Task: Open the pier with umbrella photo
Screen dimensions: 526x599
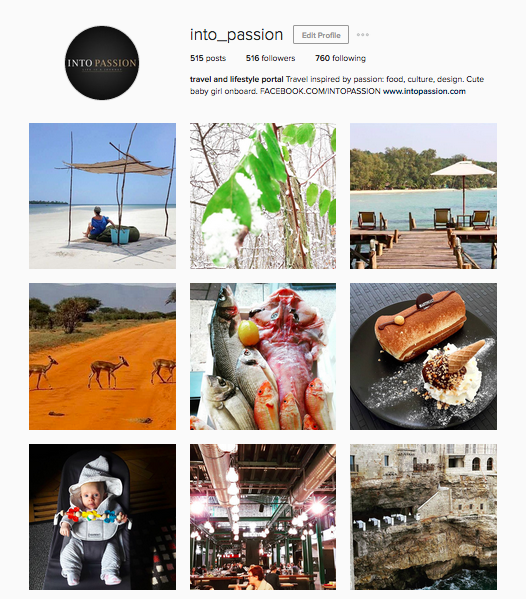Action: (423, 196)
